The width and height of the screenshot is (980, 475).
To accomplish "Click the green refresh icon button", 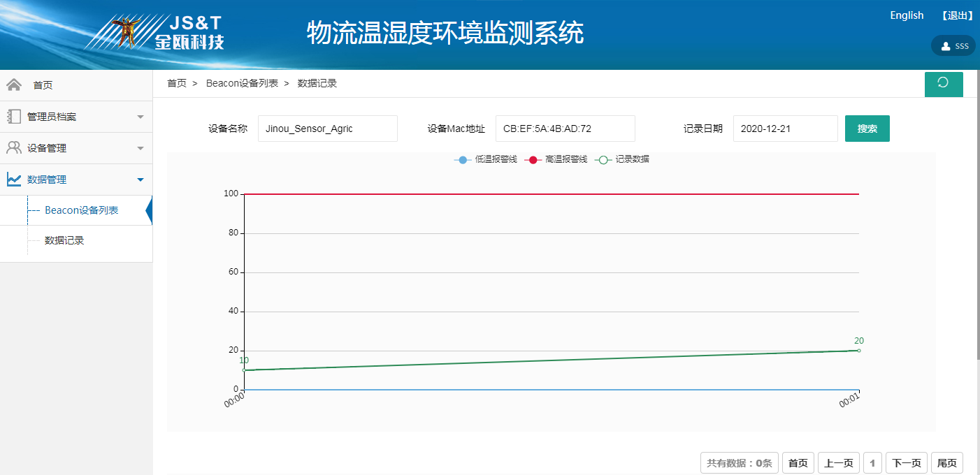I will pos(944,84).
